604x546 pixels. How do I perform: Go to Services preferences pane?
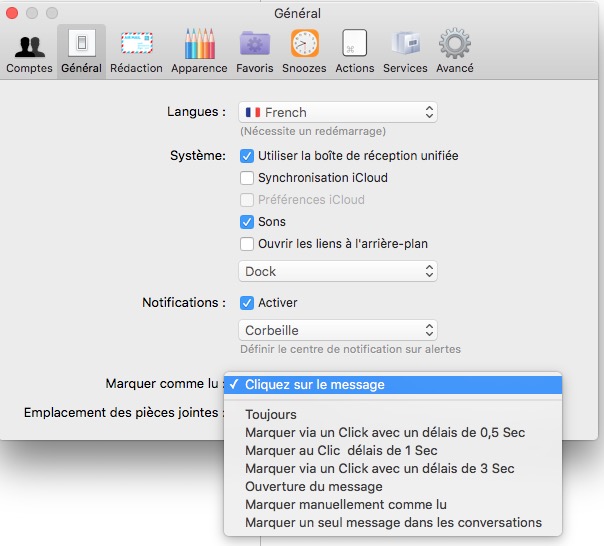tap(405, 51)
